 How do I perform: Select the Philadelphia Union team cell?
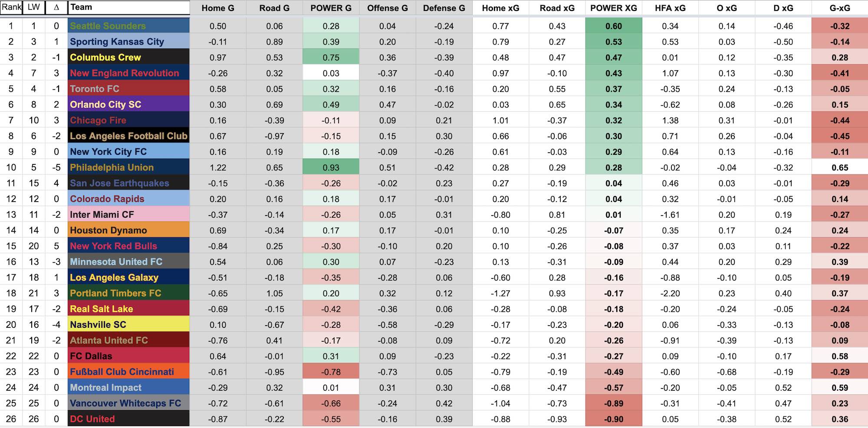[x=128, y=167]
